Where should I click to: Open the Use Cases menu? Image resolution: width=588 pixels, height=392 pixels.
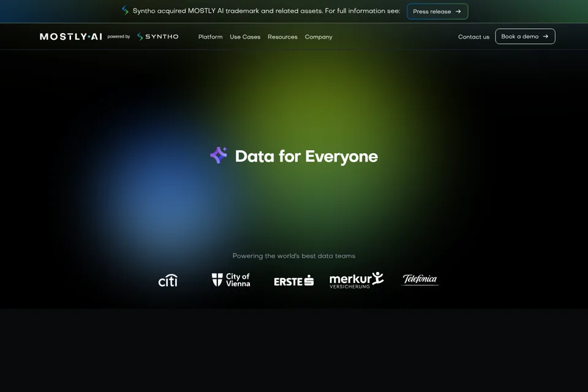tap(245, 37)
